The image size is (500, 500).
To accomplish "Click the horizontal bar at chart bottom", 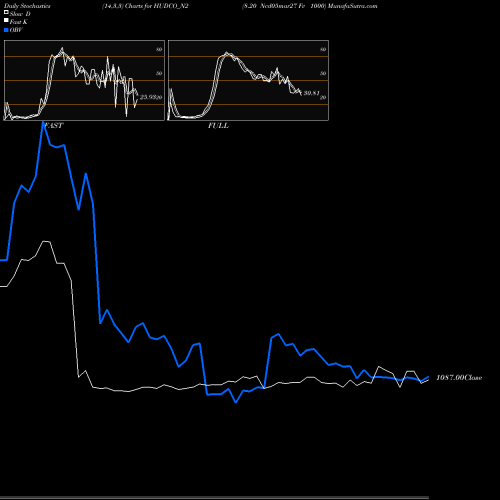I will click(x=214, y=497).
